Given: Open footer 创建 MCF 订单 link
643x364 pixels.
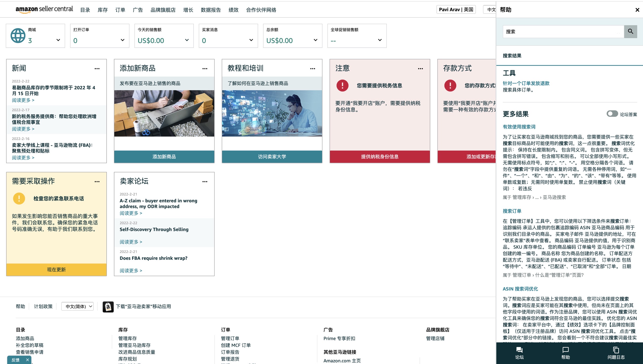Looking at the screenshot, I should (x=236, y=345).
